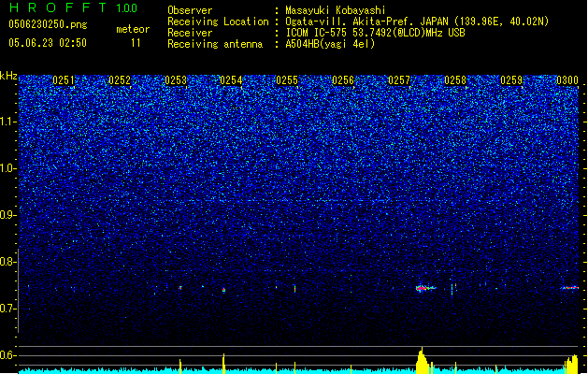
Task: Click the 0254 time marker
Action: 231,80
